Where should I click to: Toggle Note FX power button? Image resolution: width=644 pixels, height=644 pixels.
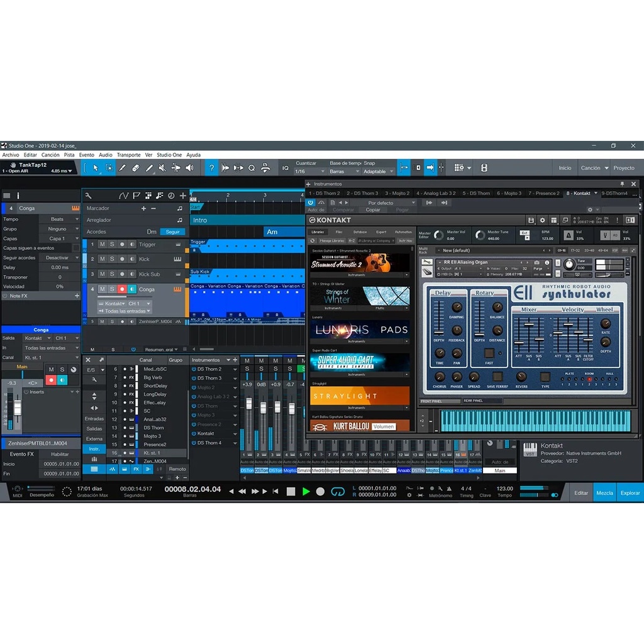[5, 296]
